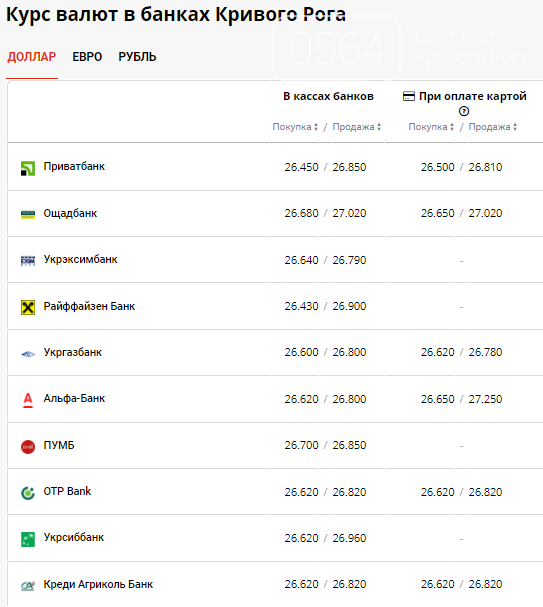Click the Ощадбанк logo icon
Screen dimensions: 543x607
(x=28, y=214)
